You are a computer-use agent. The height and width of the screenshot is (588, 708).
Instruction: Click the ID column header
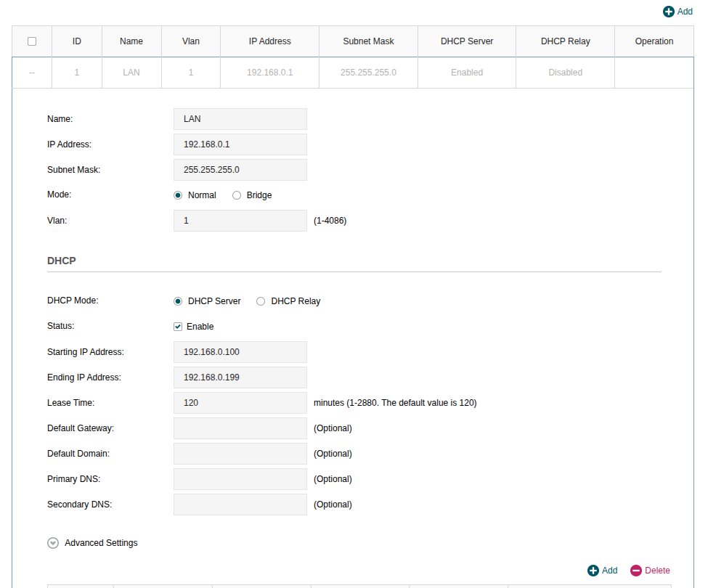77,41
